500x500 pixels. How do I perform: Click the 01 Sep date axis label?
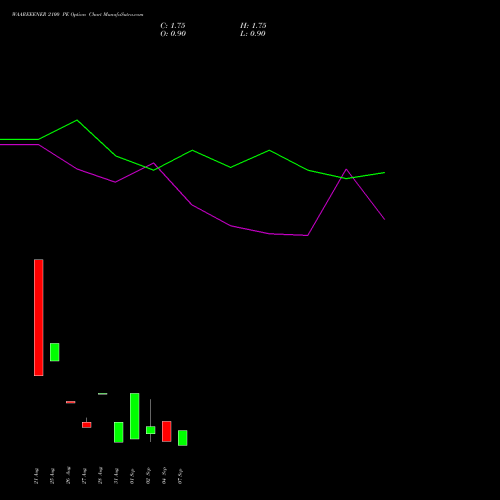tap(132, 476)
